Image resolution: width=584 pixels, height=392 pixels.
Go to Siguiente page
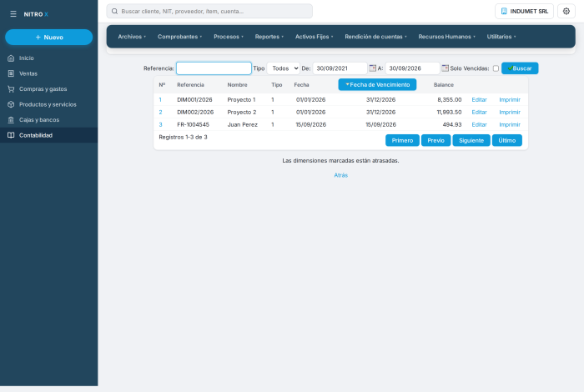pos(471,140)
